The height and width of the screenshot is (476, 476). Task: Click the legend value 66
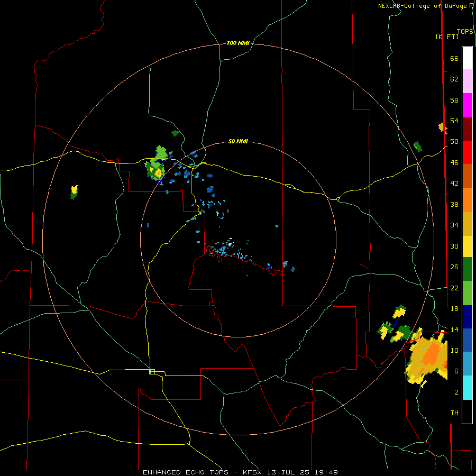(454, 58)
